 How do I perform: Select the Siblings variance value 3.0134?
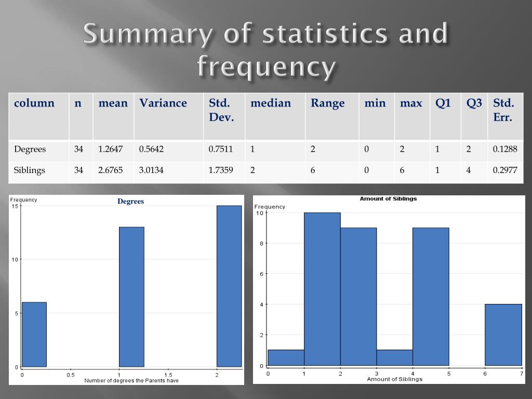[151, 170]
